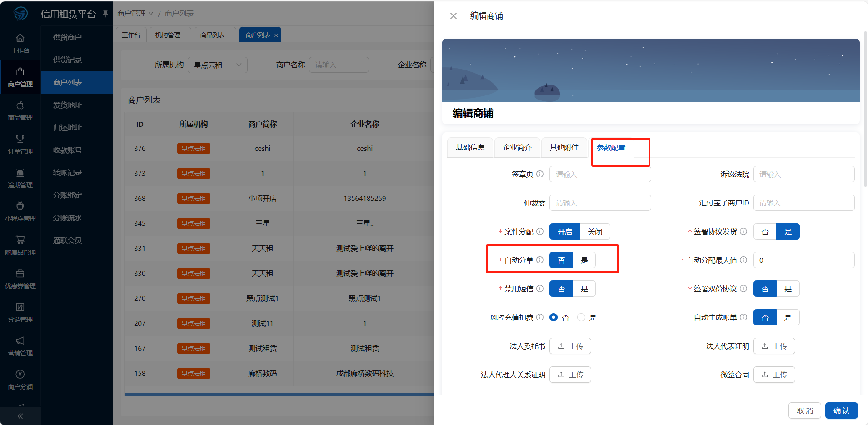Switch to the 其他附件 tab
868x425 pixels.
point(564,147)
